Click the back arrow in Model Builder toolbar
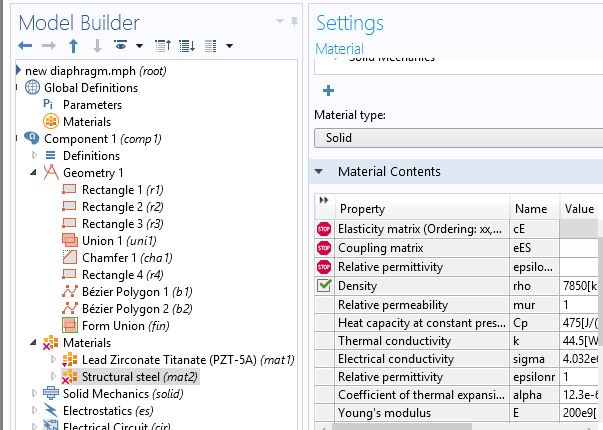 (x=26, y=46)
